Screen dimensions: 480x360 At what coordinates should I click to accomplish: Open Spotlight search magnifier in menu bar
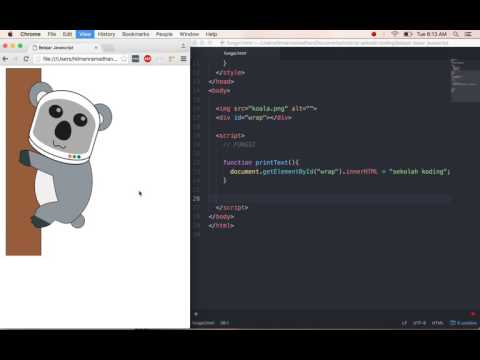(456, 34)
